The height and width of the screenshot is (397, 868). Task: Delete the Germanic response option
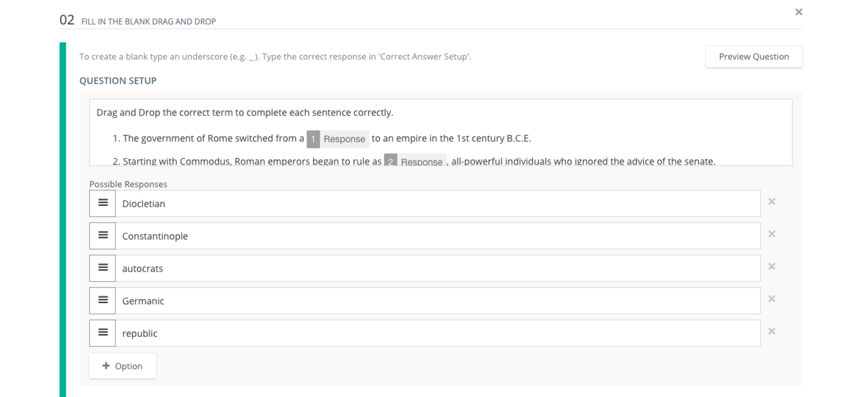click(771, 299)
